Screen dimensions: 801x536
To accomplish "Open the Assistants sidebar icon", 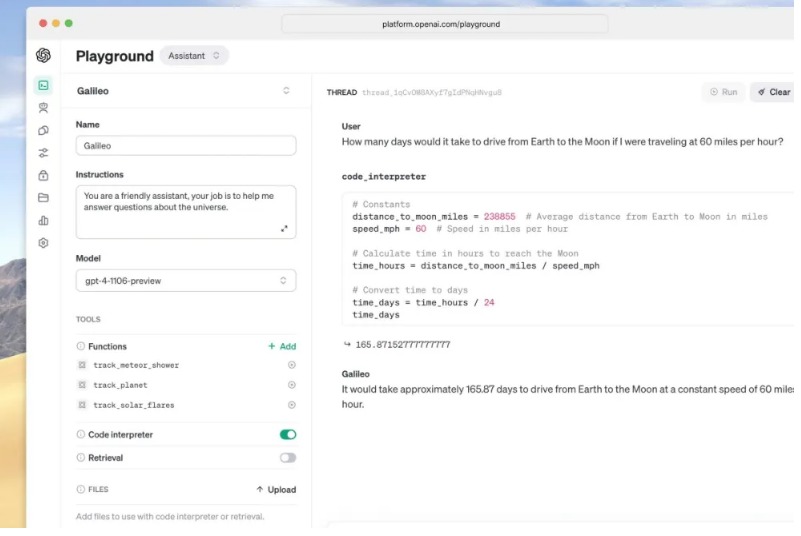I will 43,108.
